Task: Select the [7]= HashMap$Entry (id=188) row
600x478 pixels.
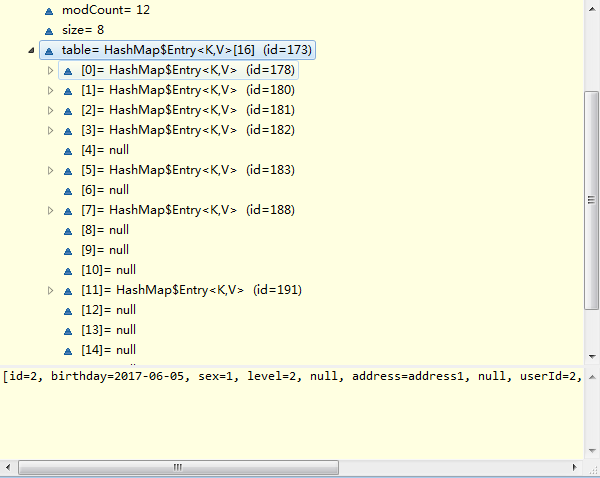Action: click(x=188, y=210)
